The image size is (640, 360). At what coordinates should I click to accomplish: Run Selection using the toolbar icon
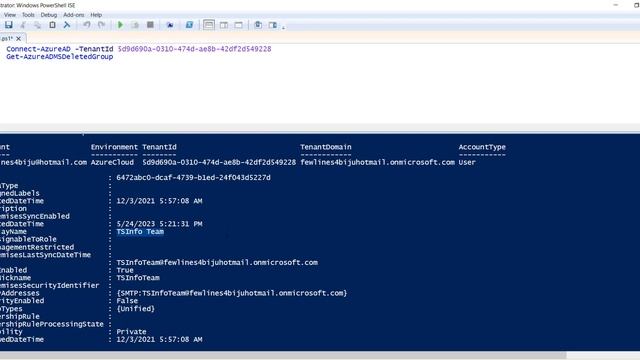135,25
